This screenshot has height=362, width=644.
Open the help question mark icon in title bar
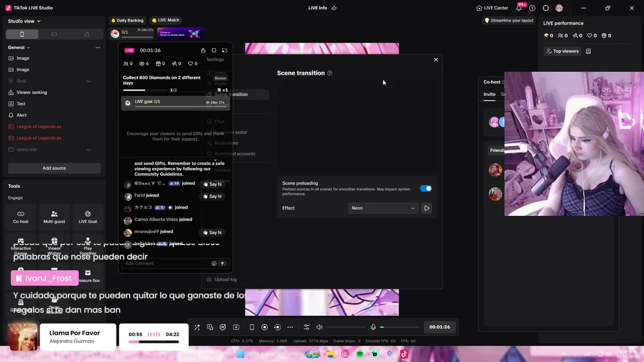pos(532,8)
